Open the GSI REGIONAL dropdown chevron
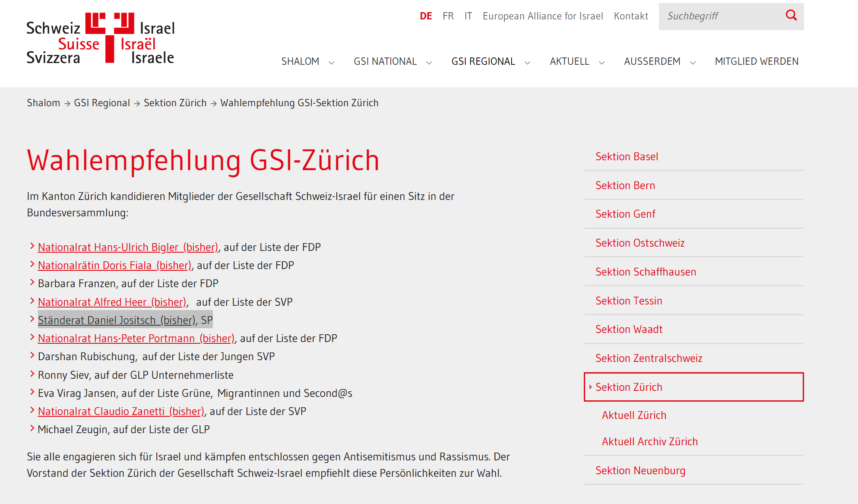 [x=527, y=63]
